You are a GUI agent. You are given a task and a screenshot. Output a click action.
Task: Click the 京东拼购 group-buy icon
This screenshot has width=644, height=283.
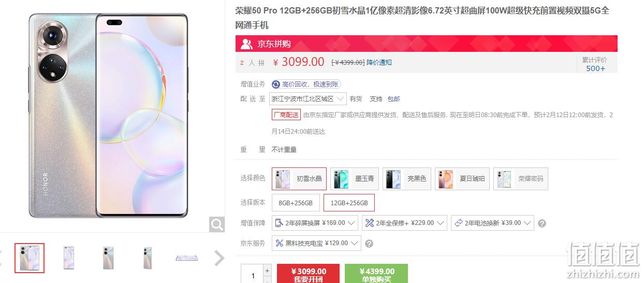(247, 44)
